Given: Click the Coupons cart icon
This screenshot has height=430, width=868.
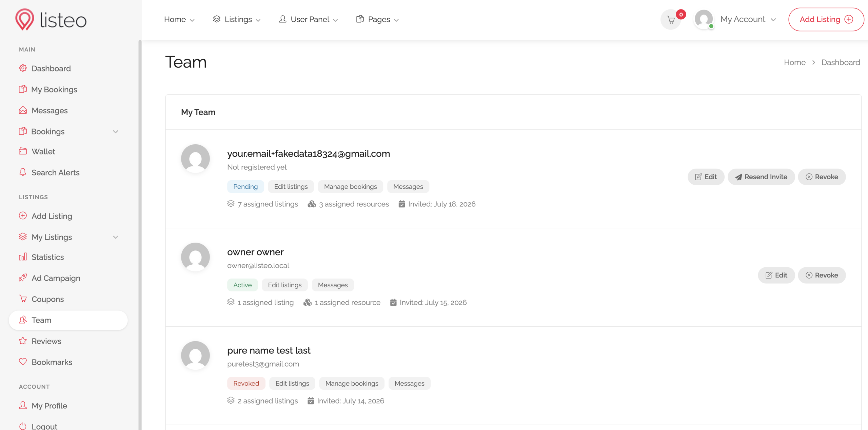Looking at the screenshot, I should (x=23, y=299).
